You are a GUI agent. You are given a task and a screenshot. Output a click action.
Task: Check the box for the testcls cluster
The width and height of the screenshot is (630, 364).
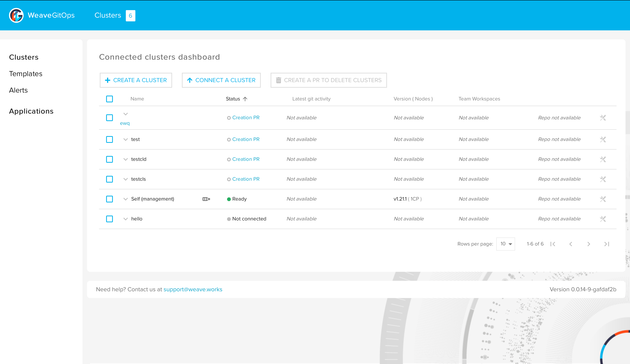(109, 179)
